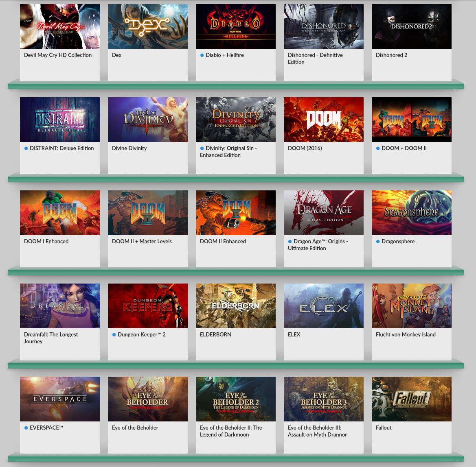Viewport: 476px width, 467px height.
Task: Click the blue dot beside EVERSPACE
Action: (x=26, y=428)
